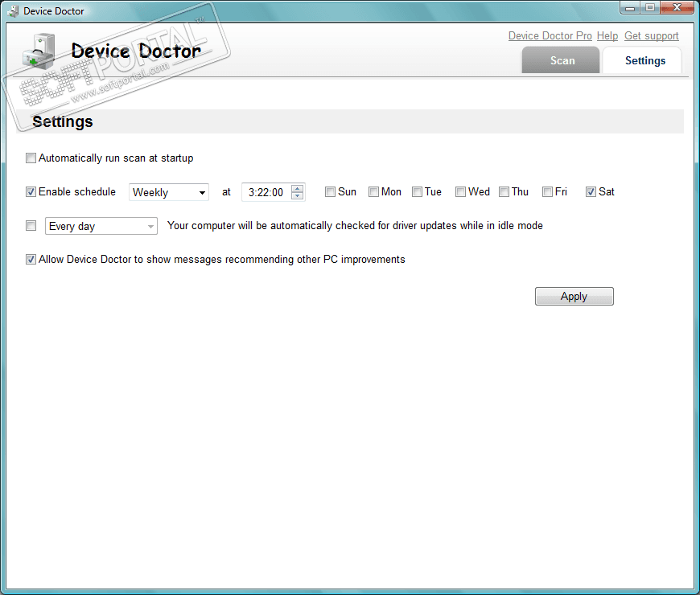The width and height of the screenshot is (700, 595).
Task: Click the Device Doctor logo icon
Action: click(x=39, y=51)
